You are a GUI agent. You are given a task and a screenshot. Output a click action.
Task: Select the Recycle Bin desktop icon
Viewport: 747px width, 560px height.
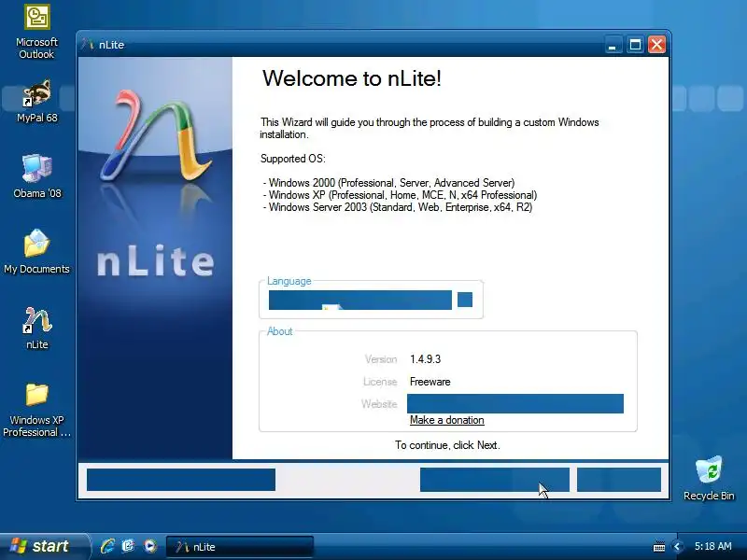coord(709,478)
